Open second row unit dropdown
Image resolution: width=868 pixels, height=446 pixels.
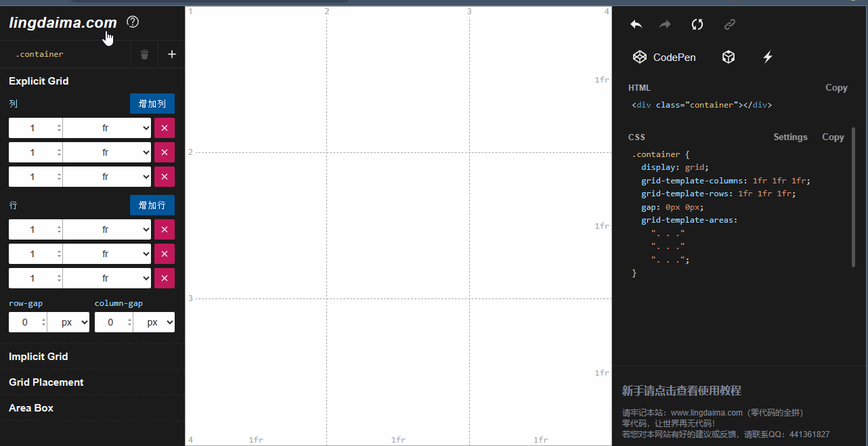pos(107,254)
